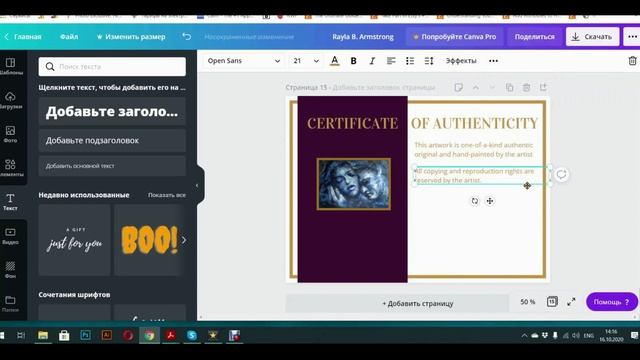Open the Файл menu
The width and height of the screenshot is (640, 360).
click(69, 37)
